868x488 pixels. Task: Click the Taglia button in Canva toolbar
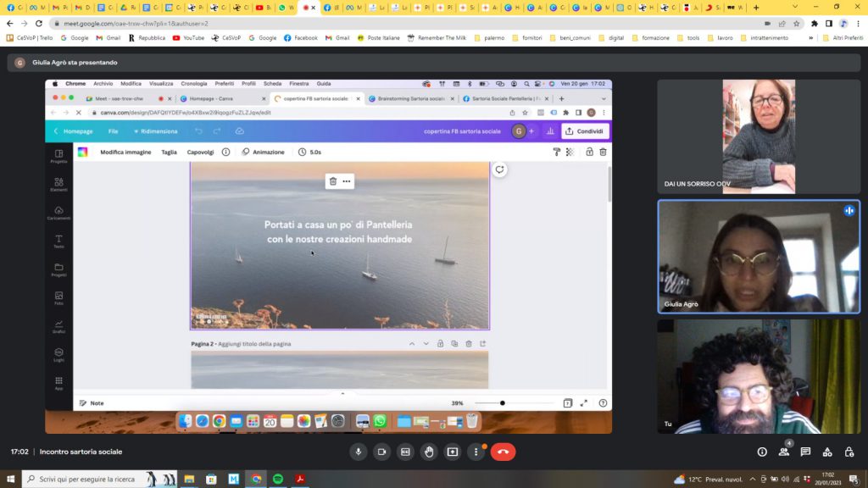[169, 152]
